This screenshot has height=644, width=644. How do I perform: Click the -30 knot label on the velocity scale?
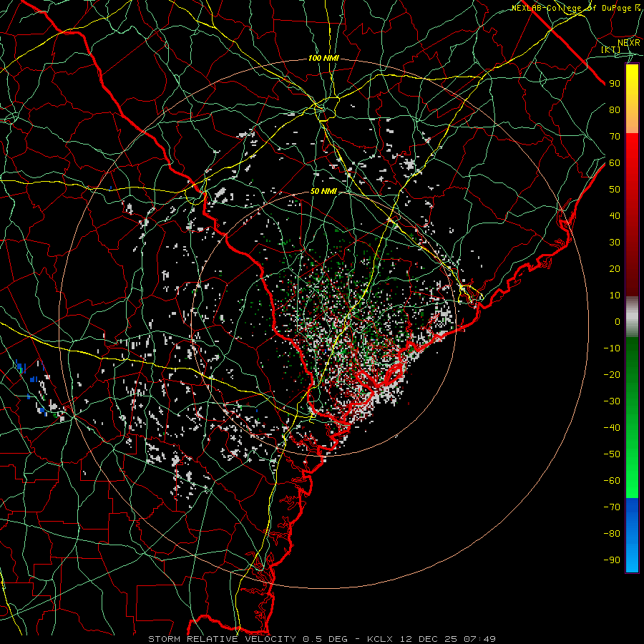click(x=612, y=401)
